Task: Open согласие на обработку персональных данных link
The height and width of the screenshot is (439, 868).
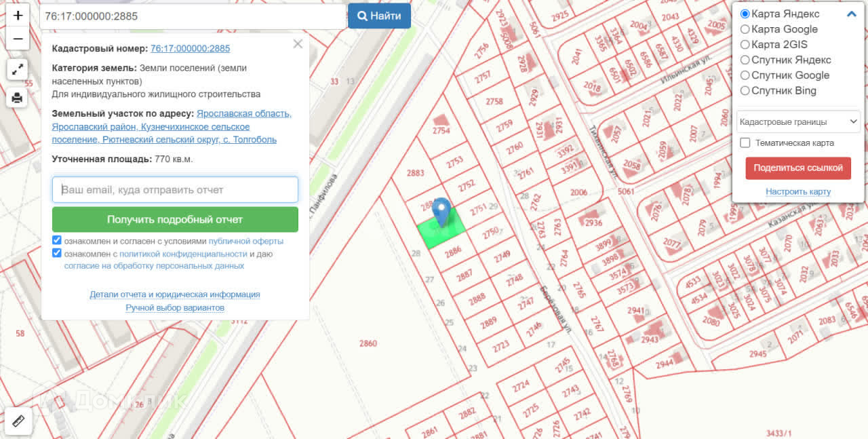Action: tap(154, 266)
